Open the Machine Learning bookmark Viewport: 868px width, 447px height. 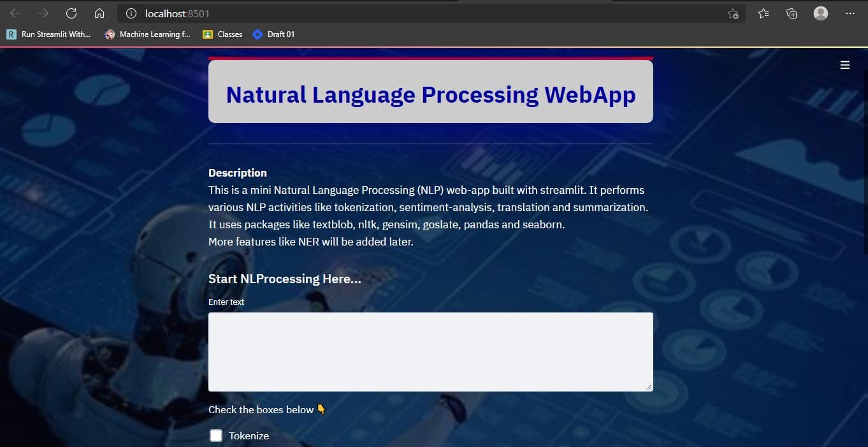click(x=148, y=34)
